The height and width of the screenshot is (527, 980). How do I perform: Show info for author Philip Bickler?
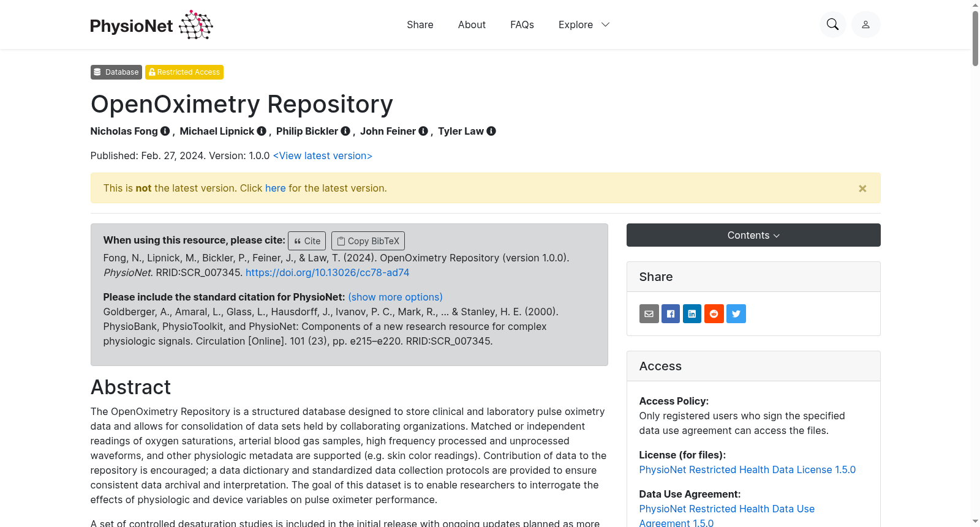pos(345,131)
